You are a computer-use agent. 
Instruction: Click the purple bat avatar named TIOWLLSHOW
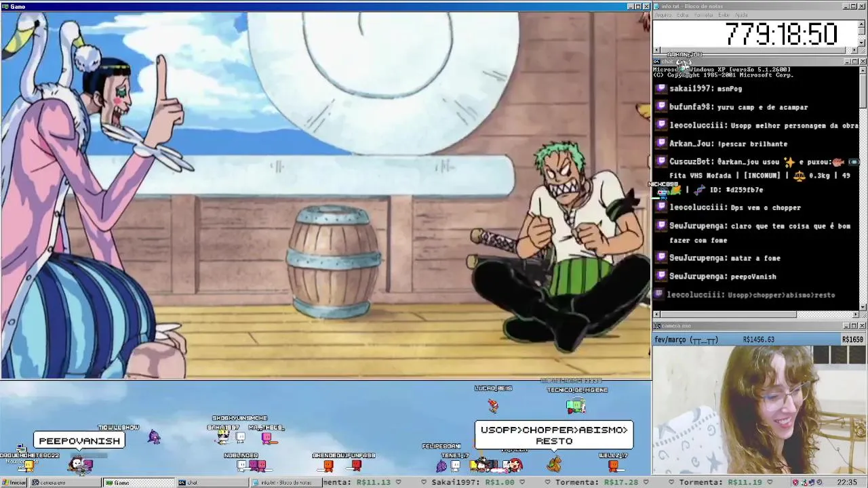pyautogui.click(x=154, y=437)
